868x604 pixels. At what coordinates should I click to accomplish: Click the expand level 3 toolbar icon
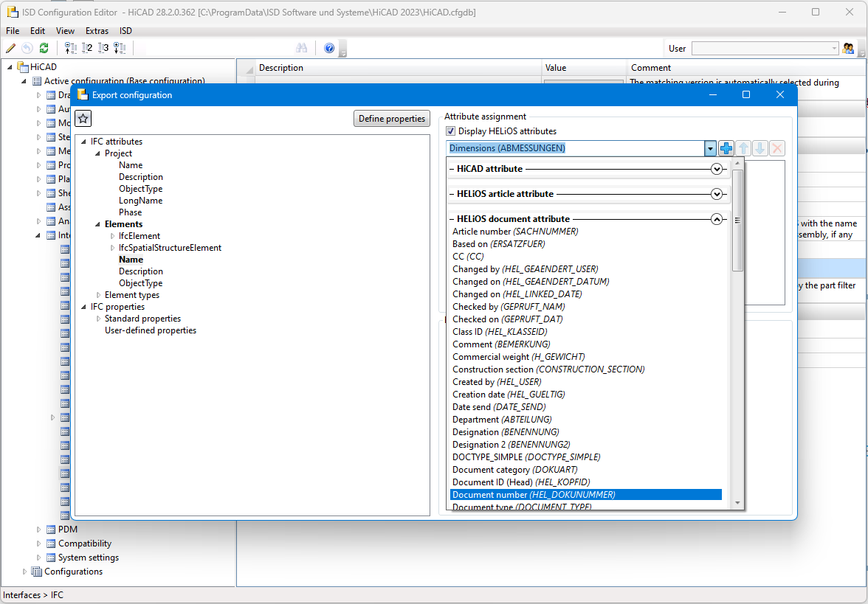(103, 48)
